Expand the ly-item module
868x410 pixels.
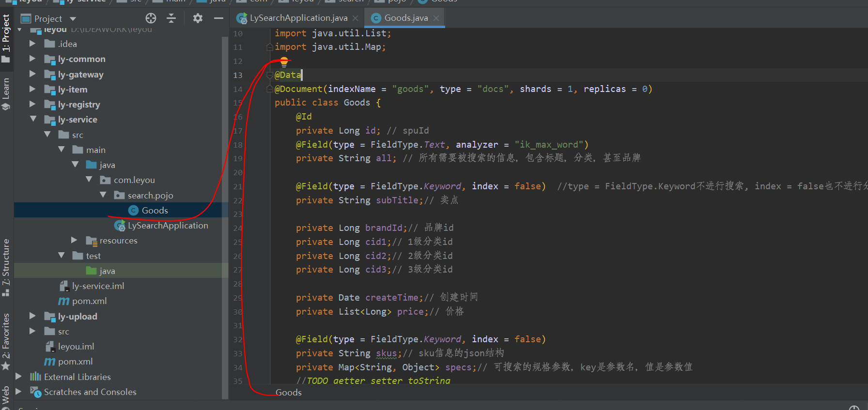click(32, 89)
